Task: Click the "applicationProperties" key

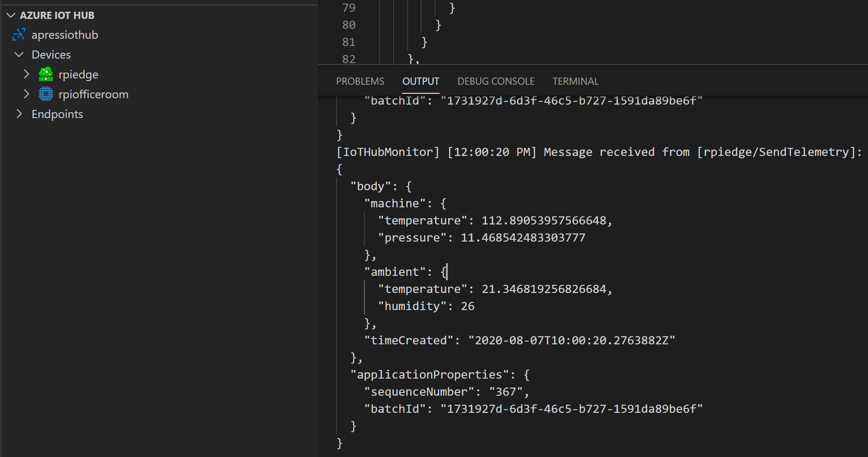Action: coord(430,375)
